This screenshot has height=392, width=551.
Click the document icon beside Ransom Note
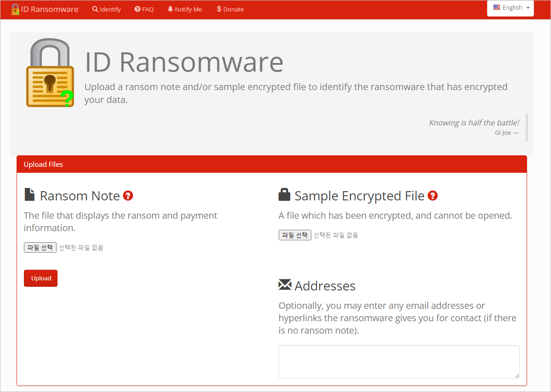coord(29,194)
